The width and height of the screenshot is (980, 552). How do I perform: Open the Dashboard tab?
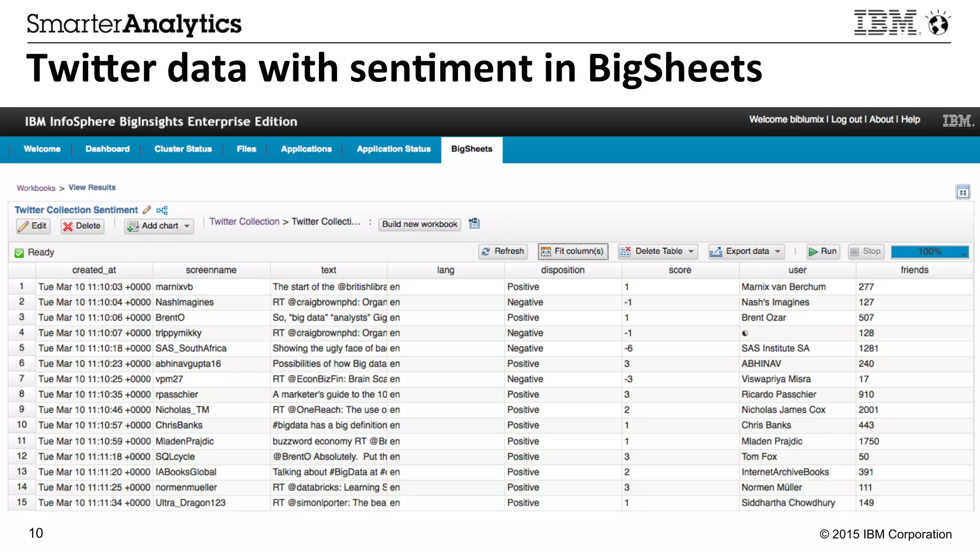click(108, 149)
